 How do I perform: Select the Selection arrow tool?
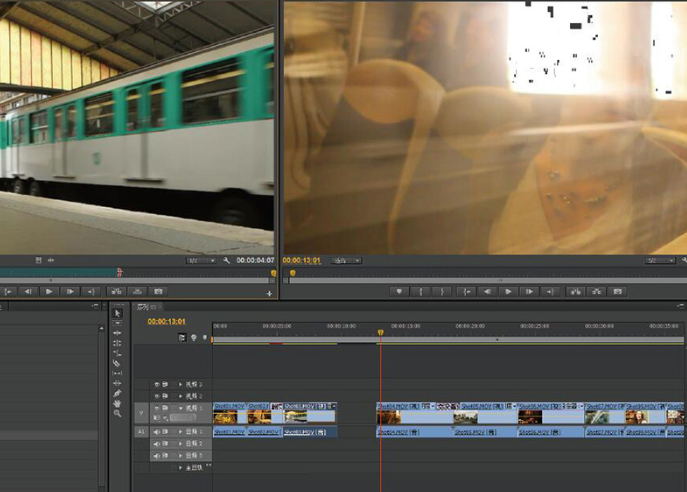(117, 313)
